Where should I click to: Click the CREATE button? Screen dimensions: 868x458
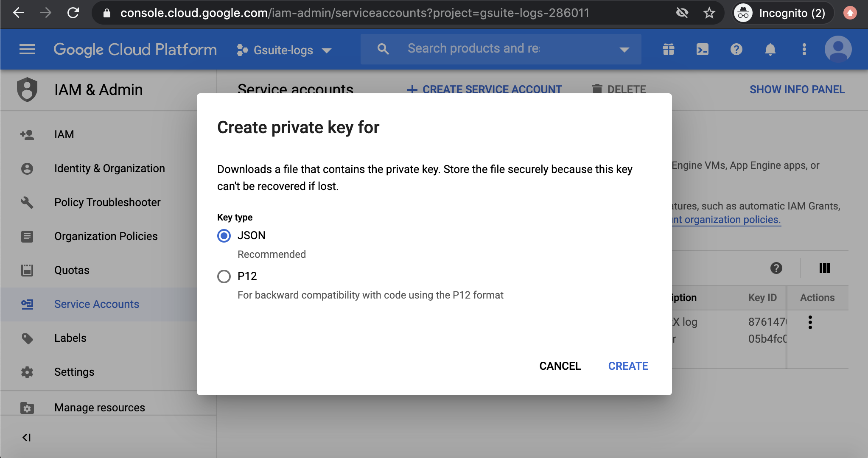[628, 366]
